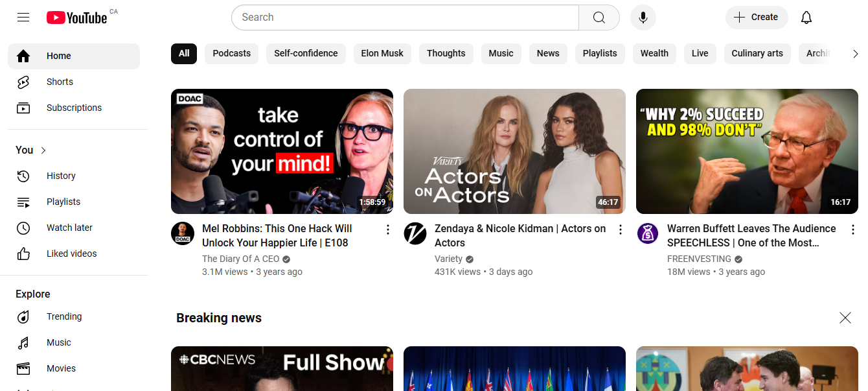Open Subscriptions label in sidebar
The height and width of the screenshot is (391, 868).
point(74,108)
